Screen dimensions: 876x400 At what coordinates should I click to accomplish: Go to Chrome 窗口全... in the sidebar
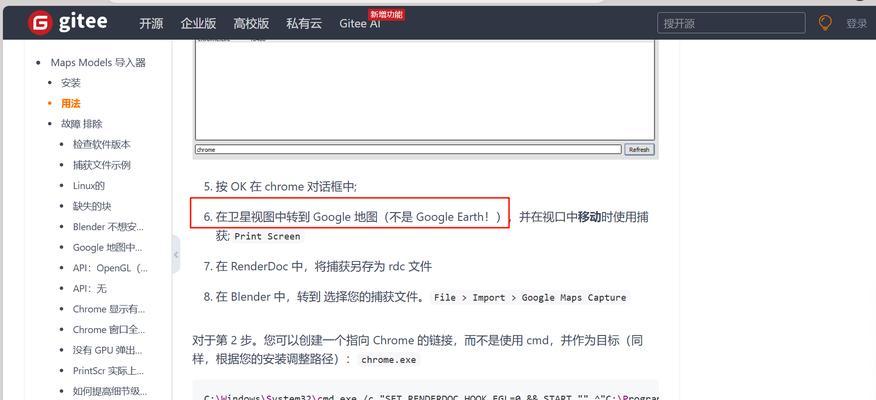(108, 330)
